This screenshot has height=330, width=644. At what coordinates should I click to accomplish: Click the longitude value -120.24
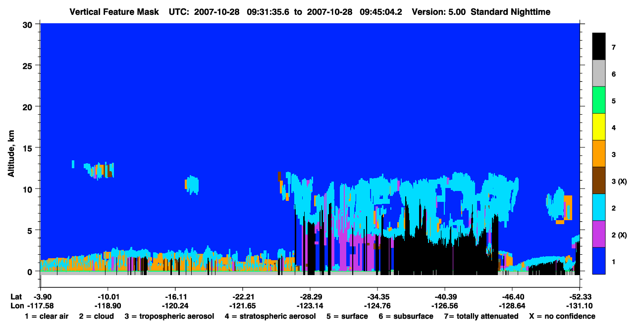(175, 306)
